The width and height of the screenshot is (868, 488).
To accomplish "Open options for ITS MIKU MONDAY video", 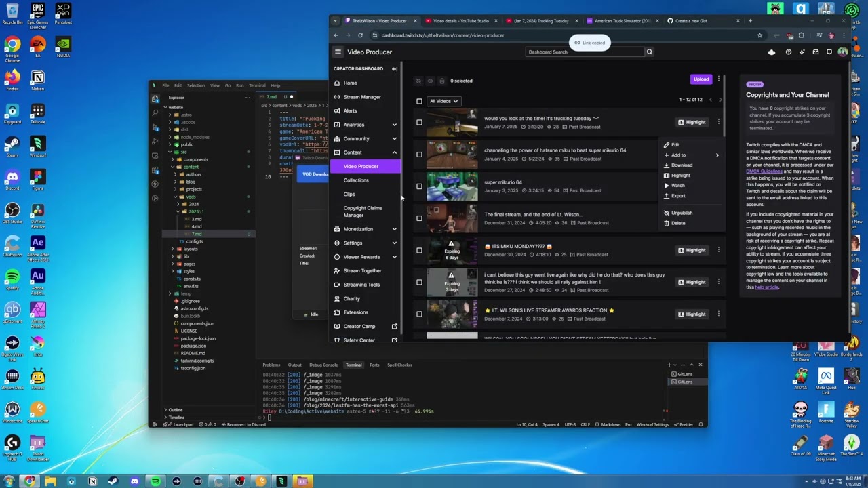I will [x=719, y=250].
